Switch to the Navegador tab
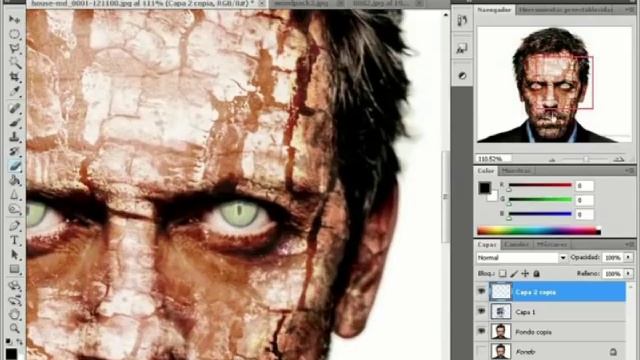This screenshot has height=360, width=640. point(494,9)
